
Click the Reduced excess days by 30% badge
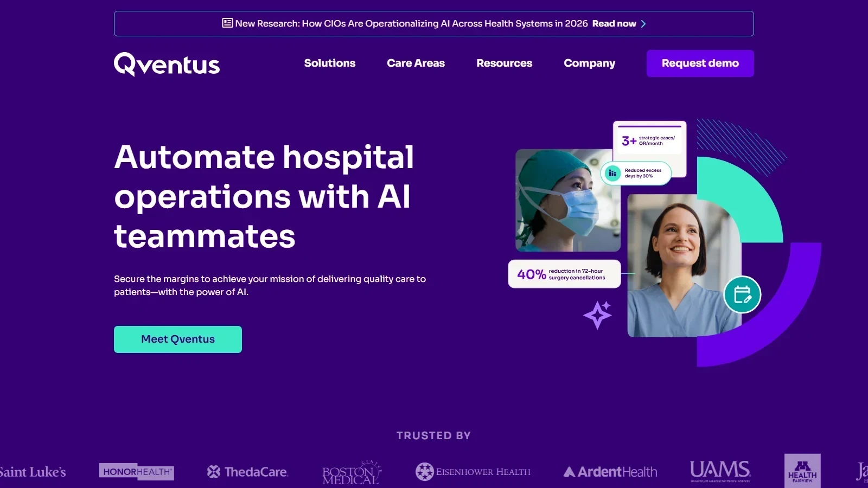click(636, 173)
